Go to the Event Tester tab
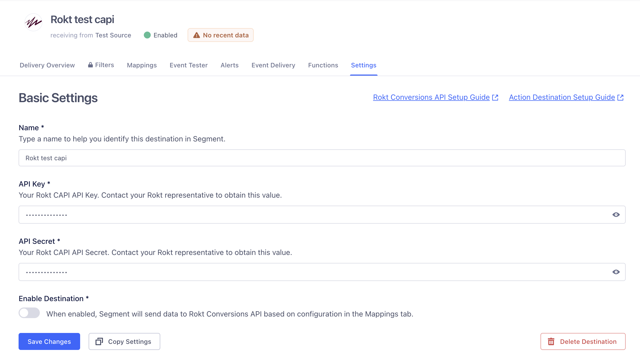 188,65
